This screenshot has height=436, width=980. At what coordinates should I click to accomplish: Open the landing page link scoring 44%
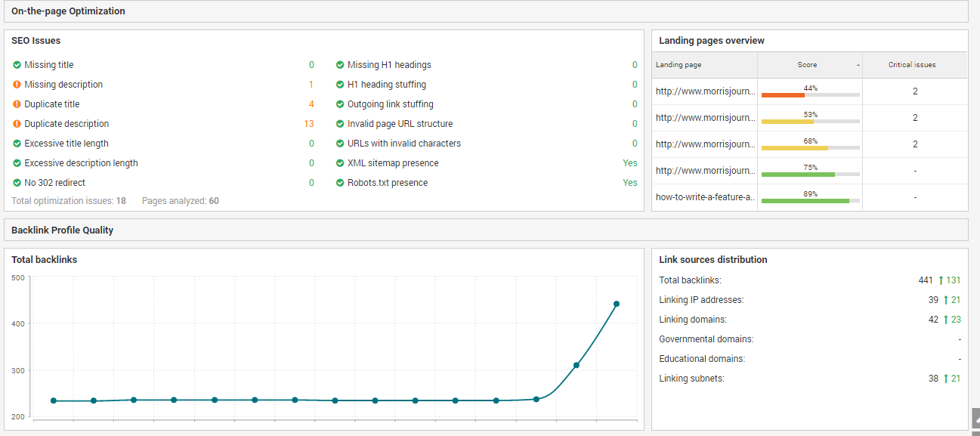705,91
